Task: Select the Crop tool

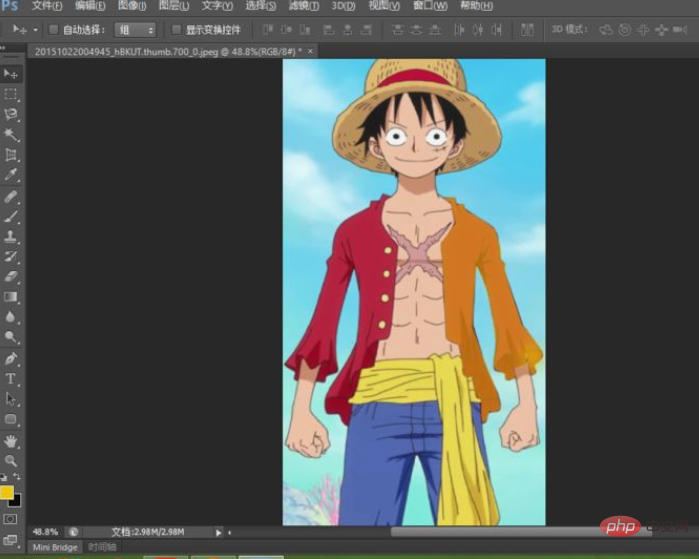Action: point(10,155)
